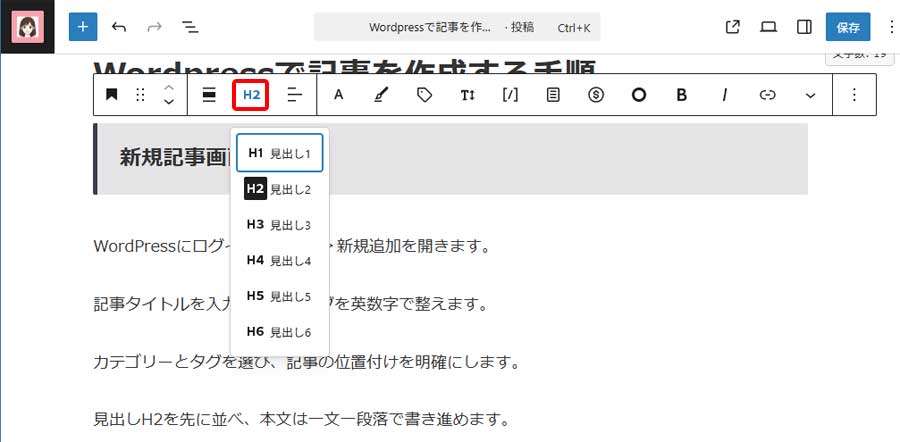Open the block options three-dot menu

(x=854, y=95)
